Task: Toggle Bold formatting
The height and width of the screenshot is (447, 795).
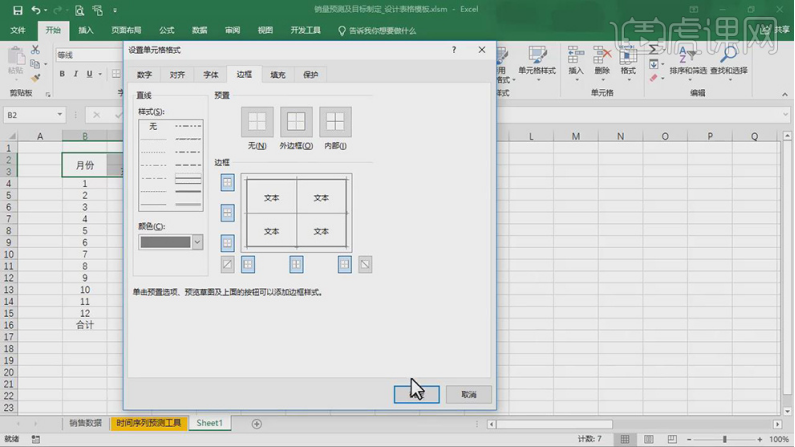Action: (x=62, y=74)
